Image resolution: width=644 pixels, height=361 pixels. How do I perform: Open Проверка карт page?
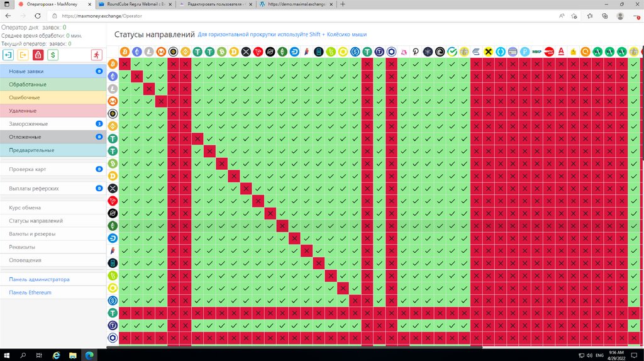(x=53, y=169)
